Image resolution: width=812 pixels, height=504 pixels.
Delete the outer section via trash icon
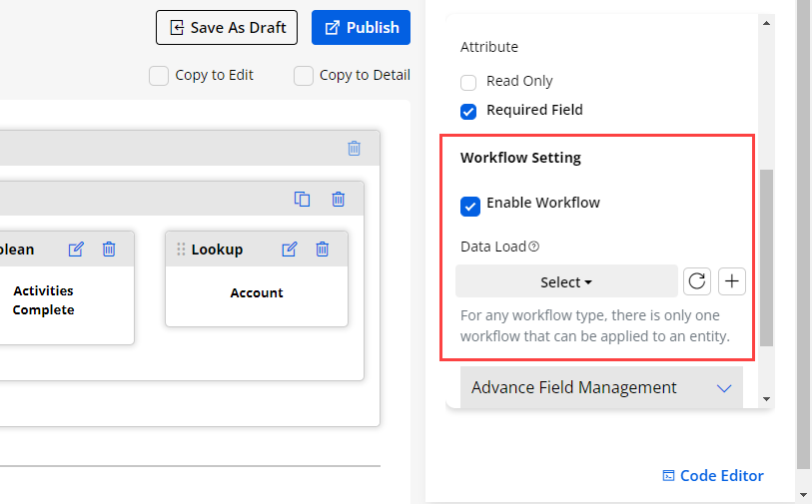(x=354, y=148)
